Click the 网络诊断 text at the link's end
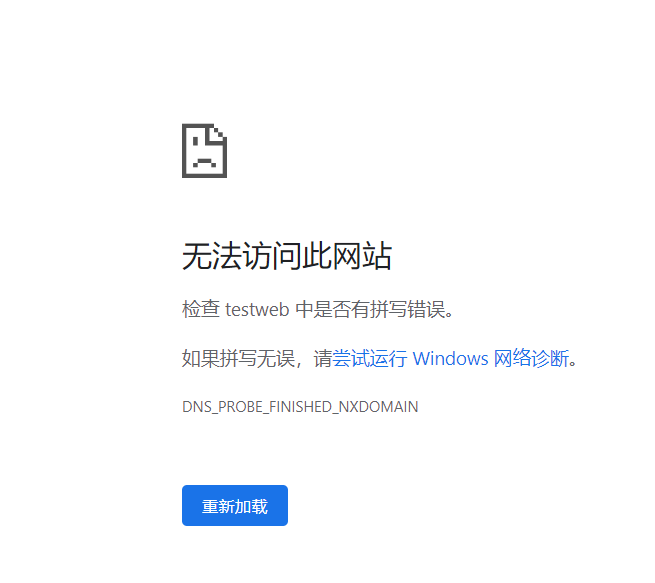The image size is (655, 583). (531, 358)
